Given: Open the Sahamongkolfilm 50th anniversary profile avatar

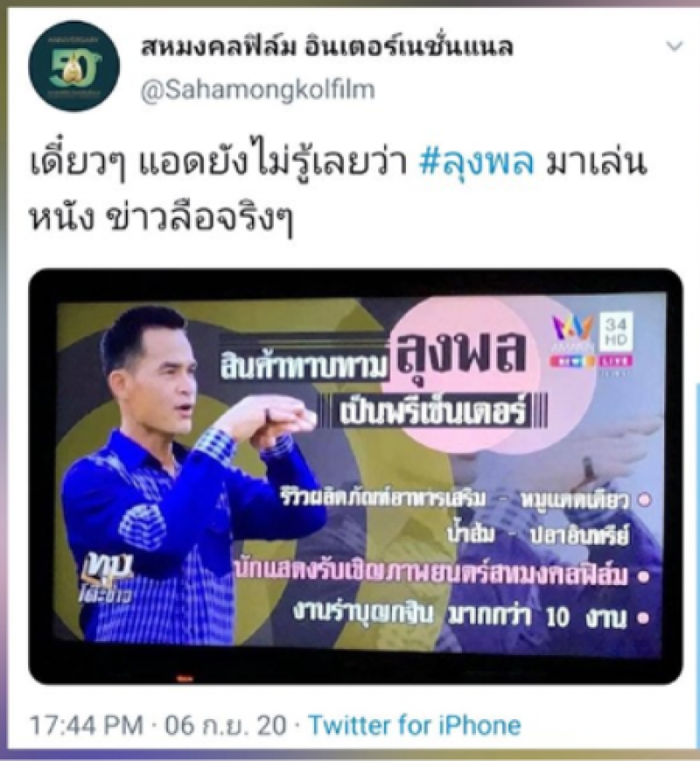Looking at the screenshot, I should [x=73, y=66].
